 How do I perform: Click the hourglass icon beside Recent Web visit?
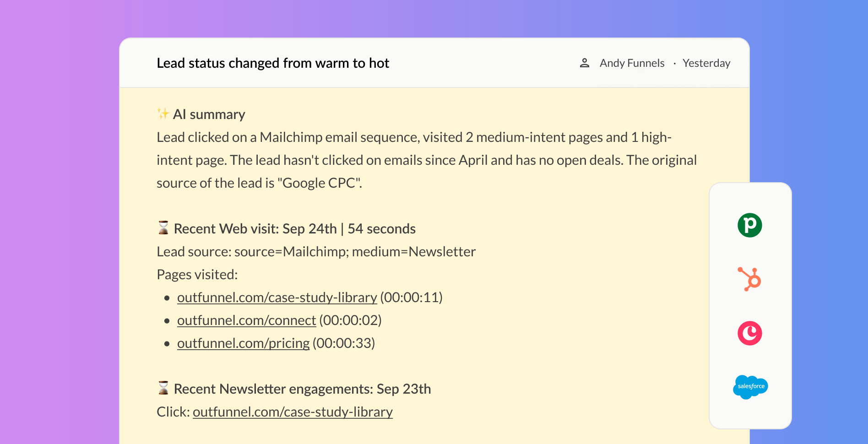pos(163,227)
